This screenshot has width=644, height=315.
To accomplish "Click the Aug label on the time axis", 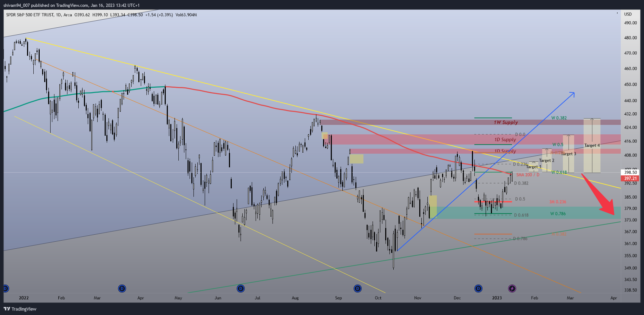I will click(295, 298).
